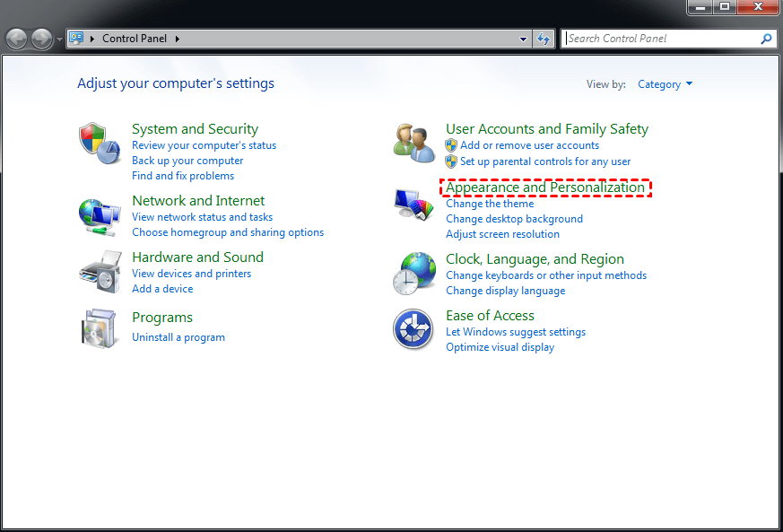Open the View by Category dropdown
This screenshot has width=783, height=532.
(665, 84)
